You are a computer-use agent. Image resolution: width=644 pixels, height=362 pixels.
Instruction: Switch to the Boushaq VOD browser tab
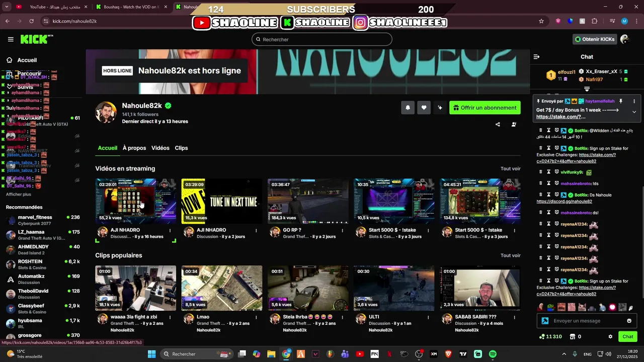click(132, 7)
